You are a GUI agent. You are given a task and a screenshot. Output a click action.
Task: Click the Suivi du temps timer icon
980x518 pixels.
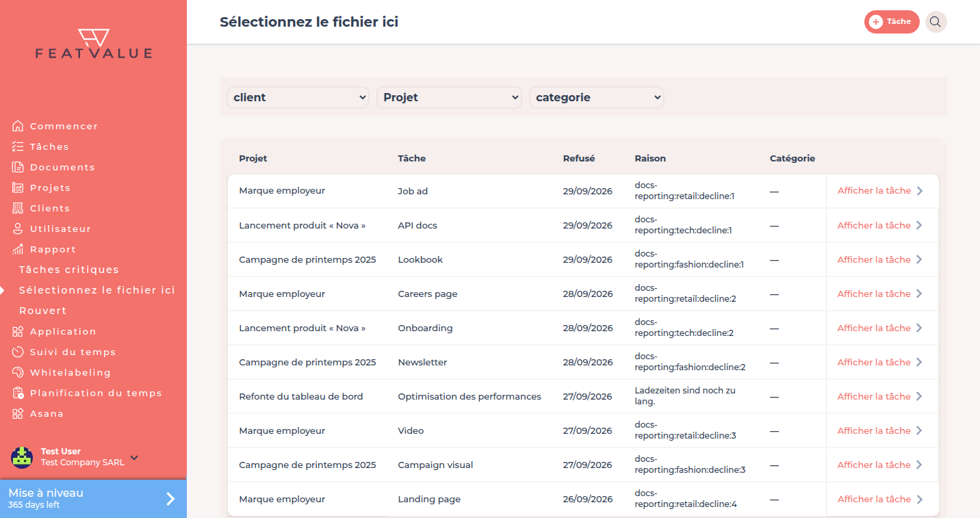pos(18,352)
